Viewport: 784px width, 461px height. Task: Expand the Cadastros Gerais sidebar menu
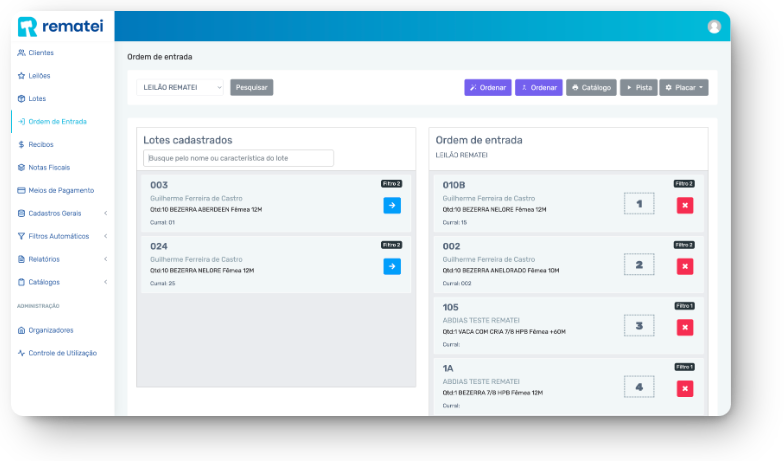click(62, 213)
